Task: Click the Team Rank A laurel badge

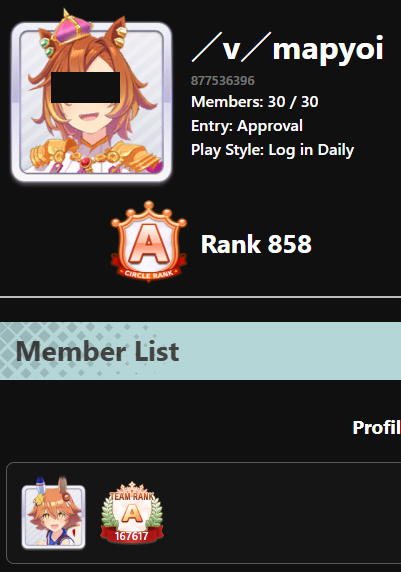Action: (132, 512)
